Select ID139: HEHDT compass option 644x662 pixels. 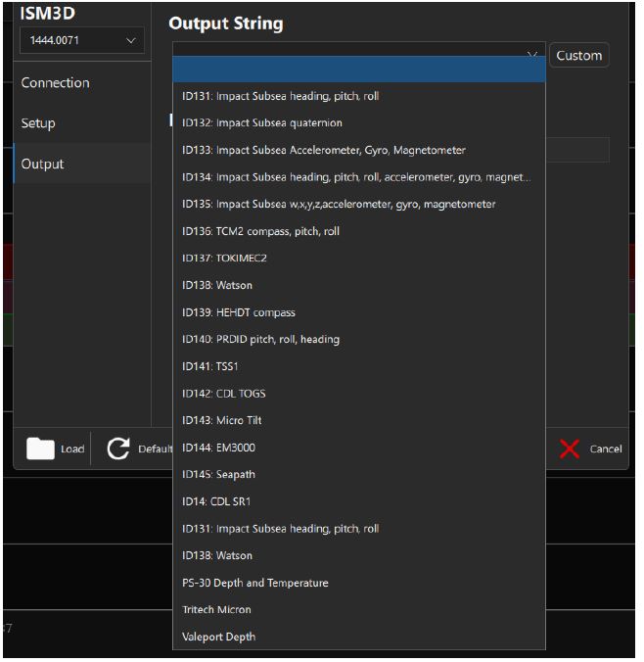[238, 312]
